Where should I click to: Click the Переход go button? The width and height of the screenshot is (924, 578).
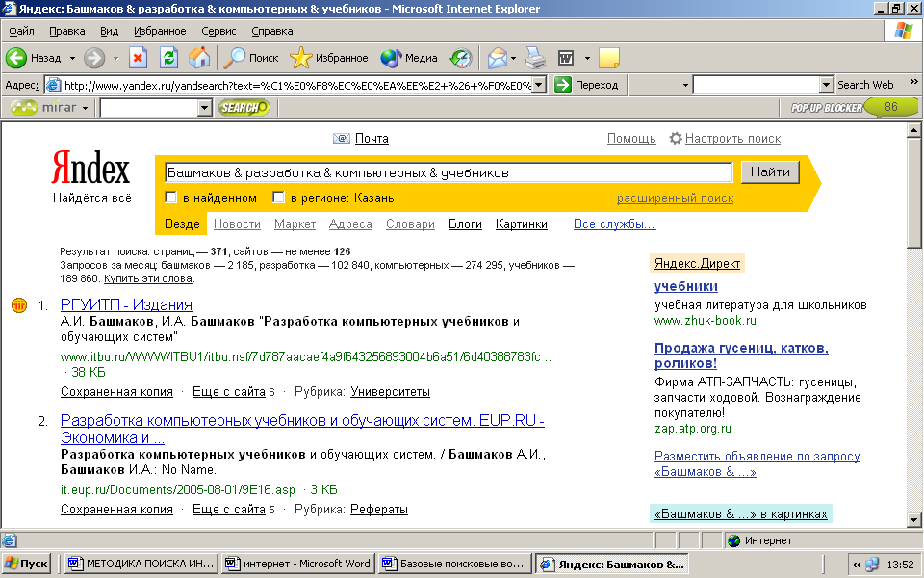[x=587, y=85]
